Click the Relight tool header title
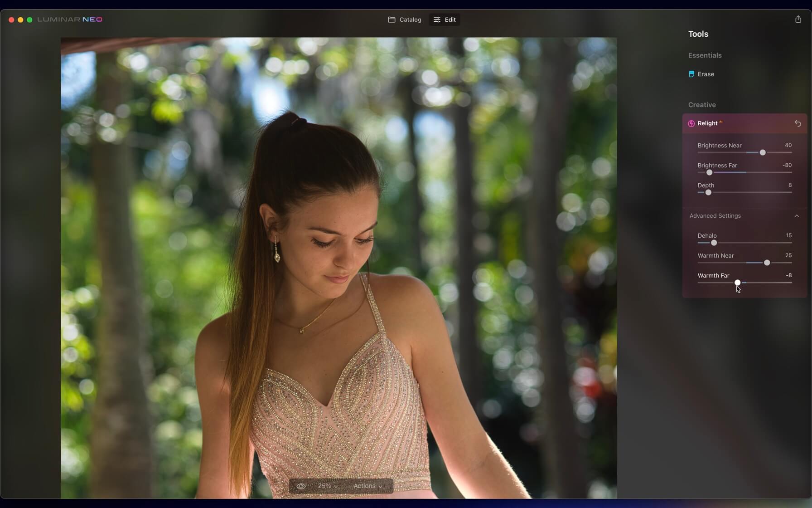Screen dimensions: 812x508 click(x=707, y=123)
